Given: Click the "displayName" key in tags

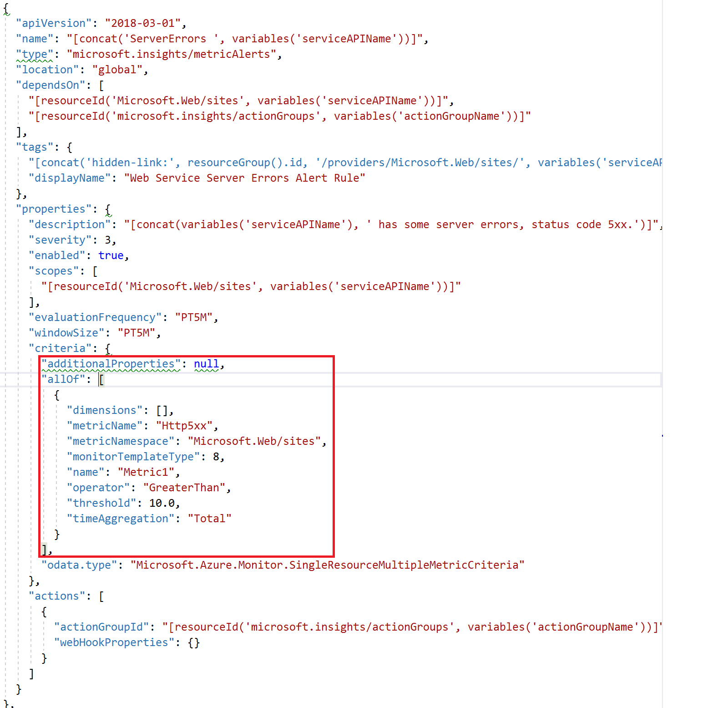Looking at the screenshot, I should (x=70, y=178).
